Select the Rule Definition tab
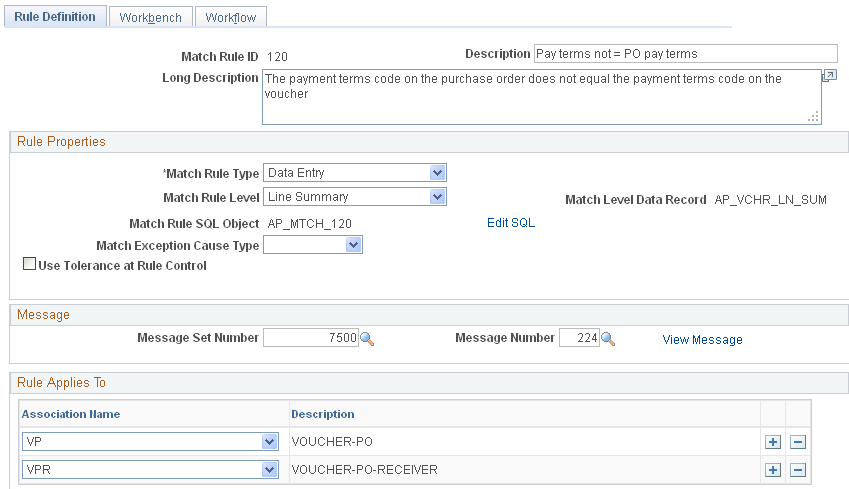The height and width of the screenshot is (489, 849). click(55, 17)
